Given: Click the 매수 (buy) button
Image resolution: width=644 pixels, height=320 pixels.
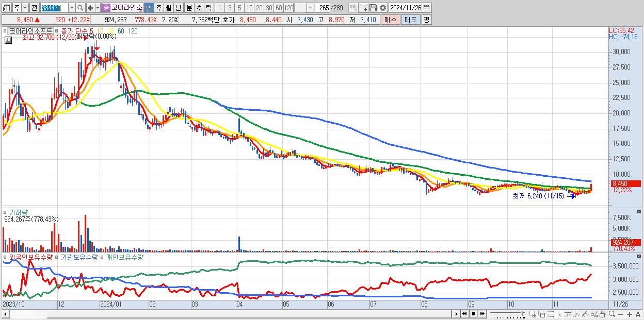Looking at the screenshot, I should coord(390,20).
